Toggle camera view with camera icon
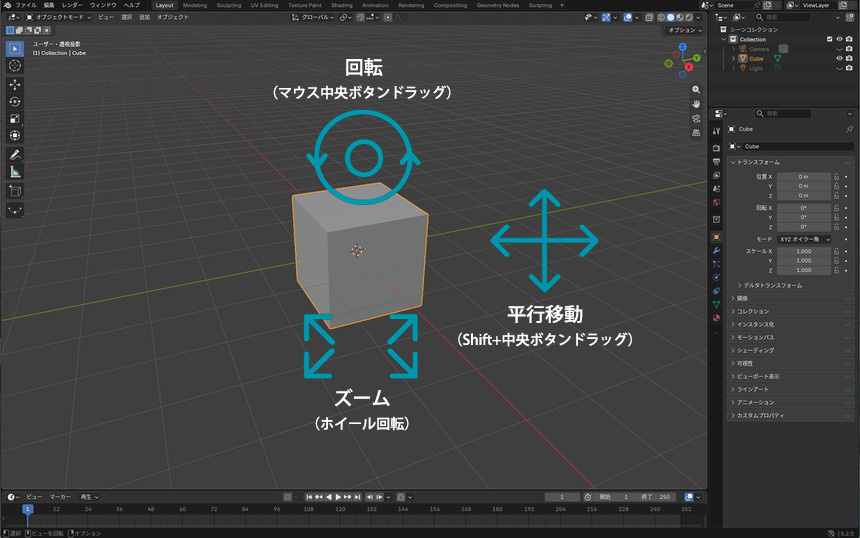This screenshot has width=860, height=538. [696, 118]
